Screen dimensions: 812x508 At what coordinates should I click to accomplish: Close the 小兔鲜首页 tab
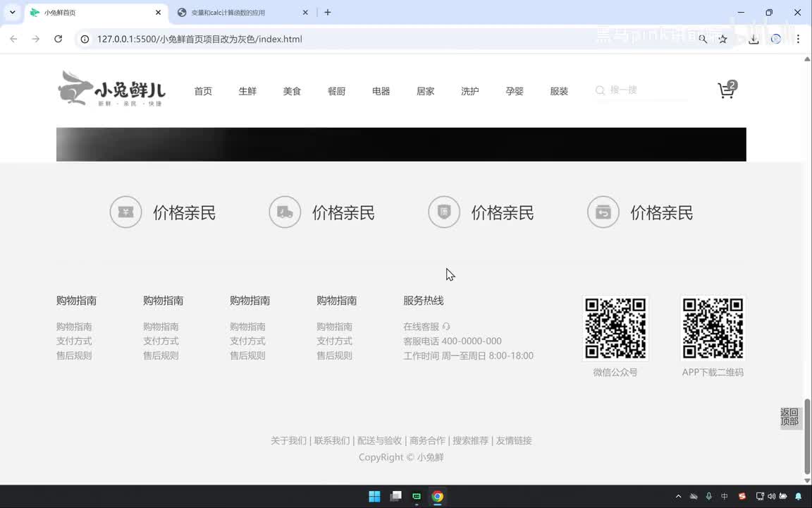pos(158,13)
